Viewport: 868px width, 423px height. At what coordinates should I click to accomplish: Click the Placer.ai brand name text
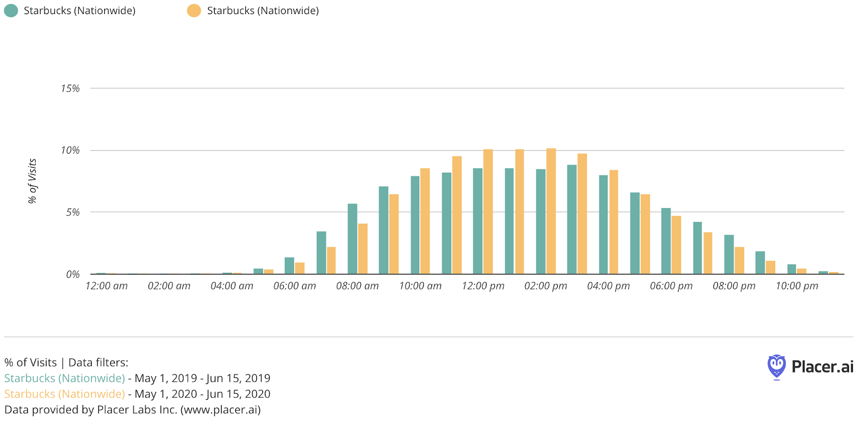tap(822, 367)
